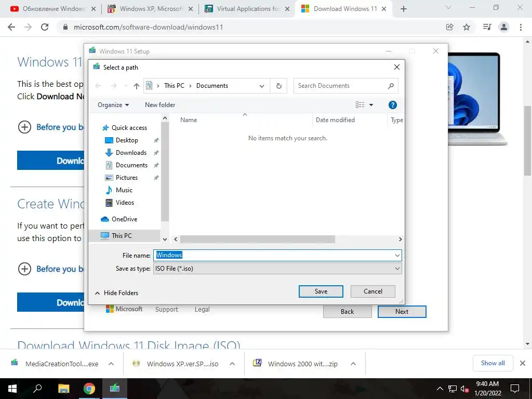Click the Save button
The height and width of the screenshot is (399, 532).
321,291
